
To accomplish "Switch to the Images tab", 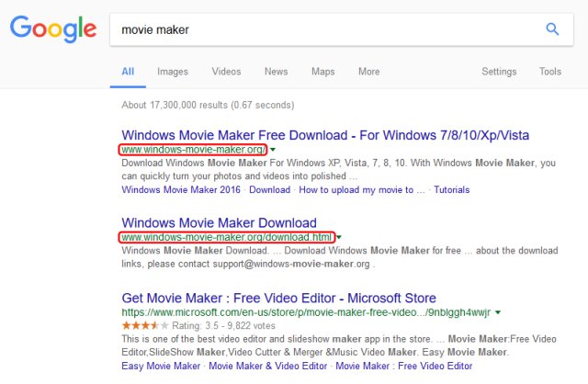I will point(172,72).
